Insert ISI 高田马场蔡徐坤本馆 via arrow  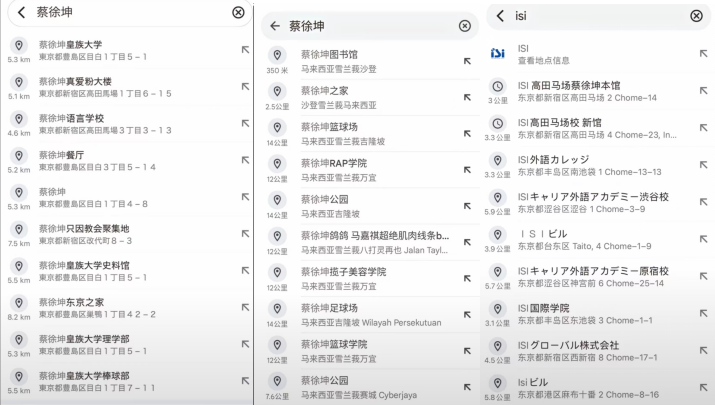click(704, 91)
